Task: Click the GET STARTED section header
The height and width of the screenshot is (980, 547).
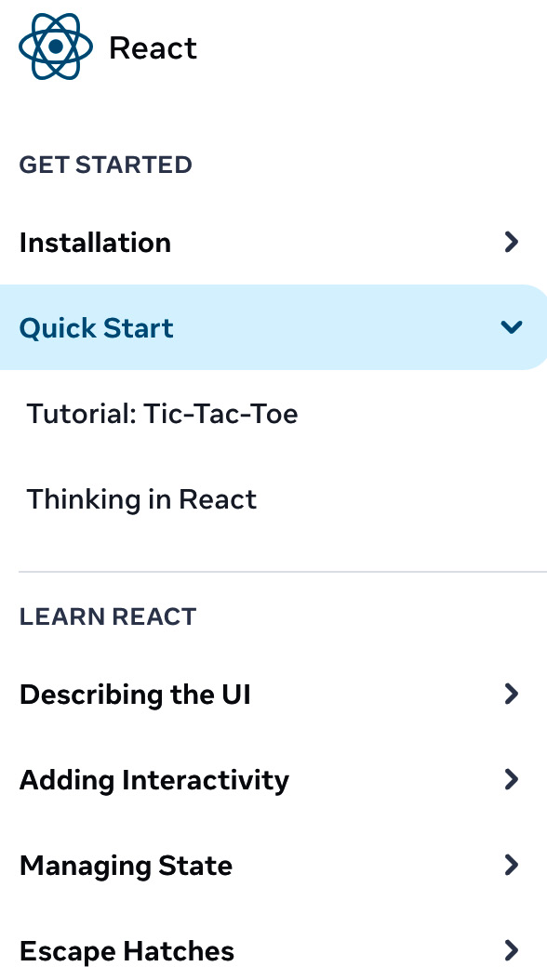Action: [105, 165]
